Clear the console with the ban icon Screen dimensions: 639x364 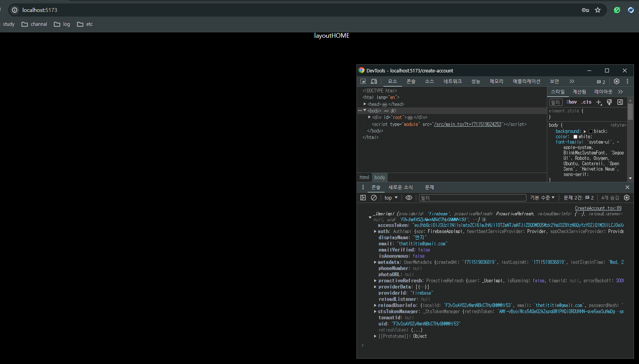(x=374, y=198)
